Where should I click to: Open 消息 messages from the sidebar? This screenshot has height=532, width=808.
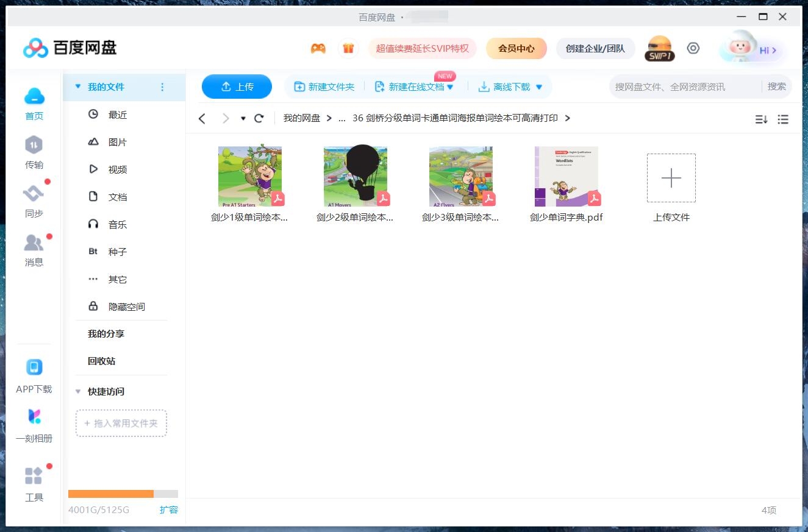(x=34, y=250)
